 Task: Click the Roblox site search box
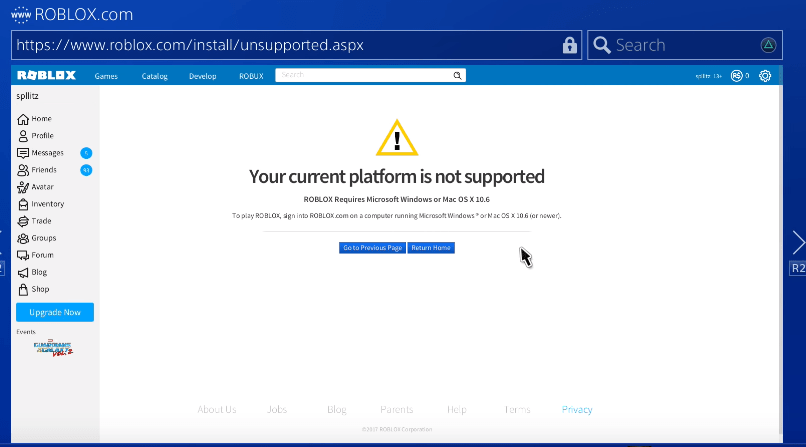(x=370, y=76)
